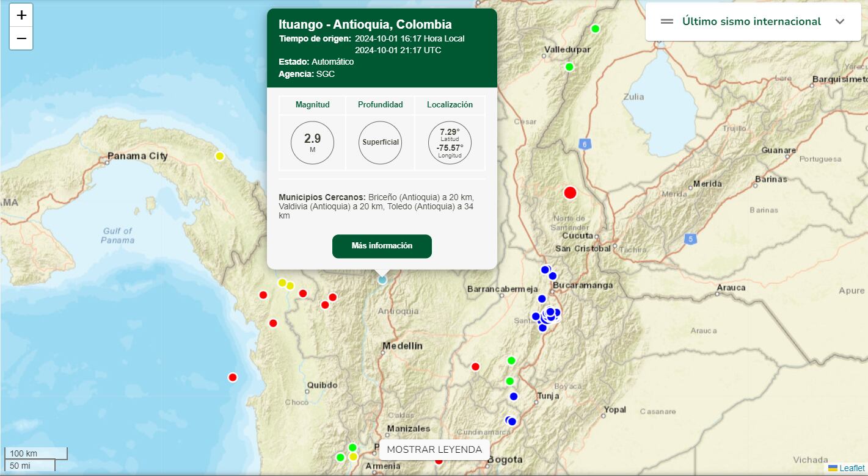
Task: Zoom out of the map
Action: (x=21, y=38)
